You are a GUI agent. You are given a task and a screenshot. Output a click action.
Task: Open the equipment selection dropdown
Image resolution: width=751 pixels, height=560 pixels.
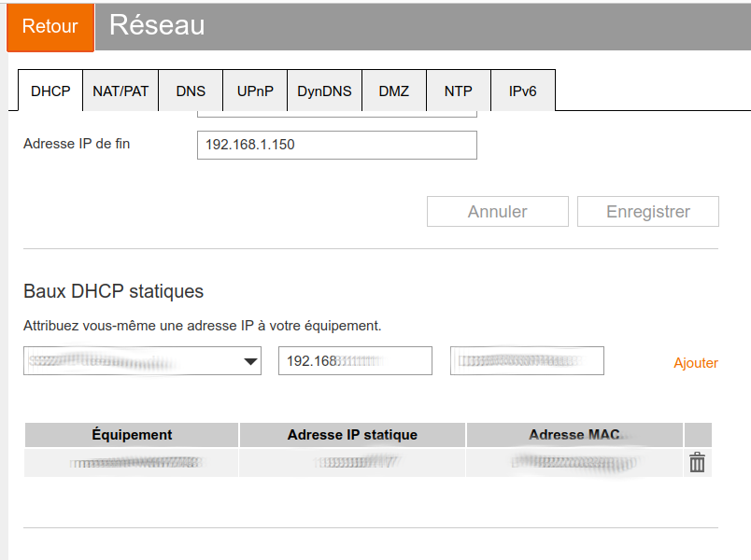tap(142, 361)
